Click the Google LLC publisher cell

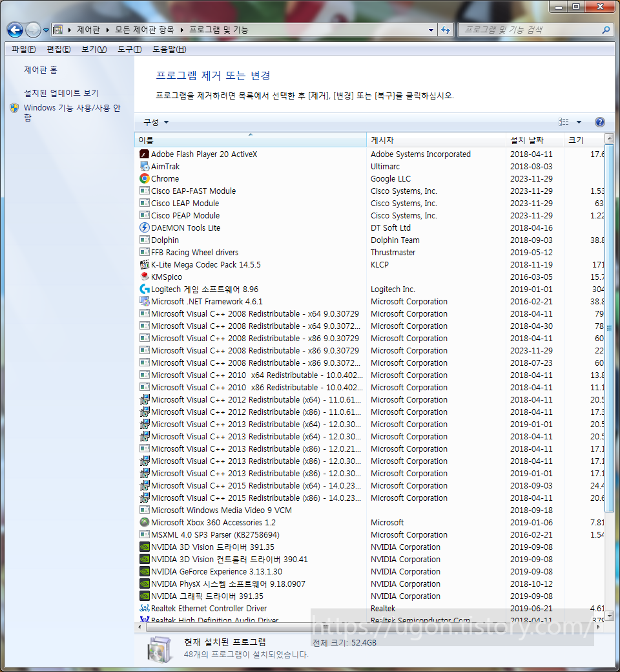coord(390,179)
